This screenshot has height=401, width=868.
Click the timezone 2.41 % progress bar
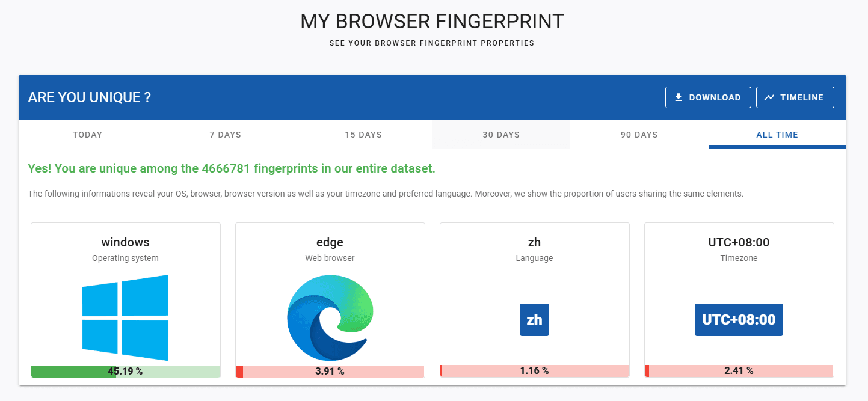739,371
